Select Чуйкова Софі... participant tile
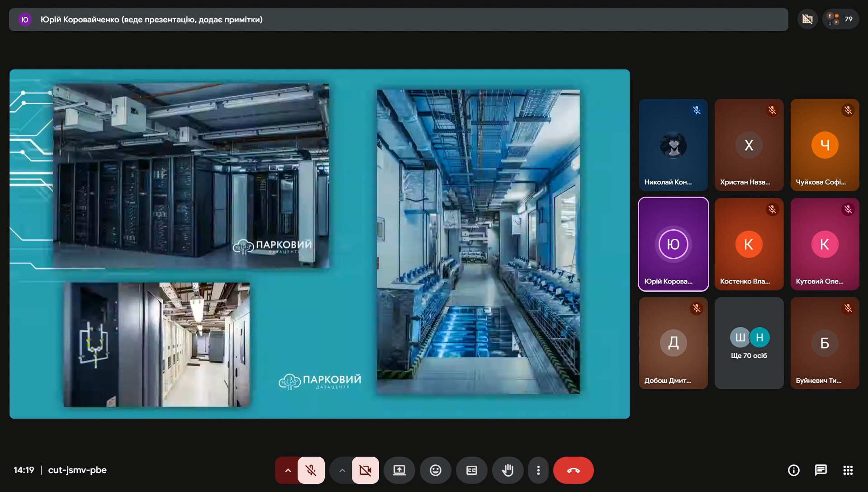 824,145
